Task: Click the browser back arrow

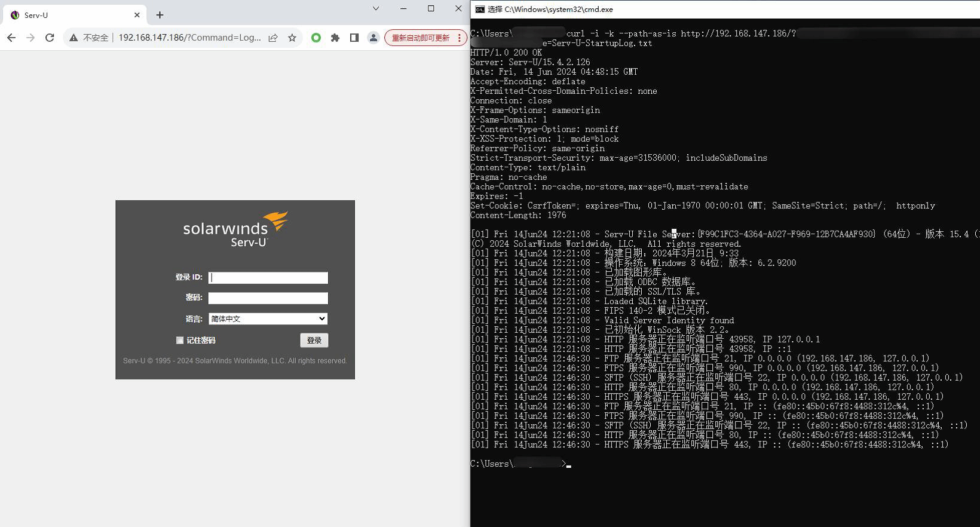Action: point(11,38)
